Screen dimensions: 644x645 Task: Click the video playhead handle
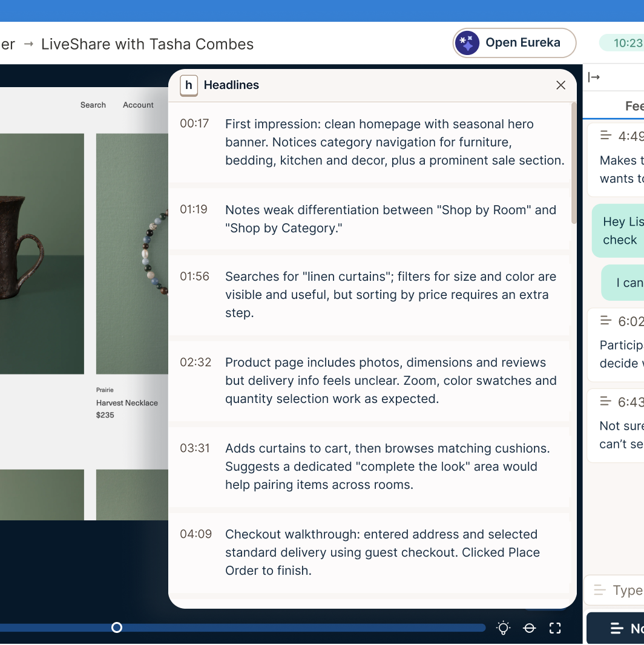pos(117,627)
